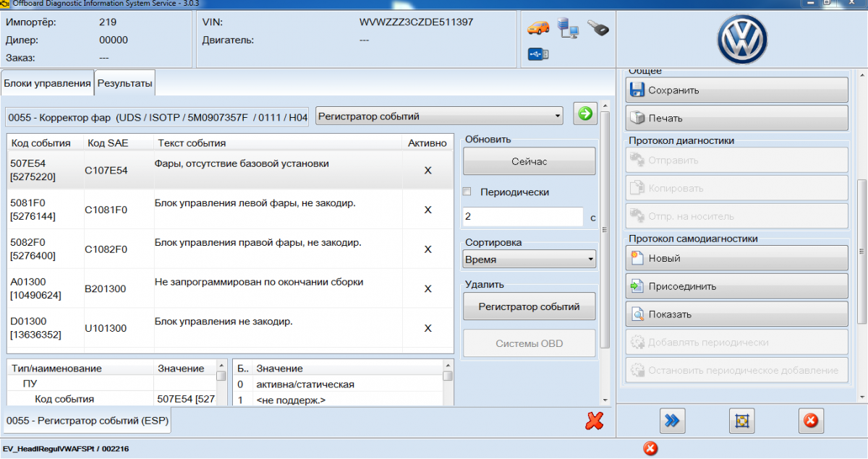This screenshot has width=868, height=459.
Task: Click the Системы OBD button
Action: tap(529, 343)
